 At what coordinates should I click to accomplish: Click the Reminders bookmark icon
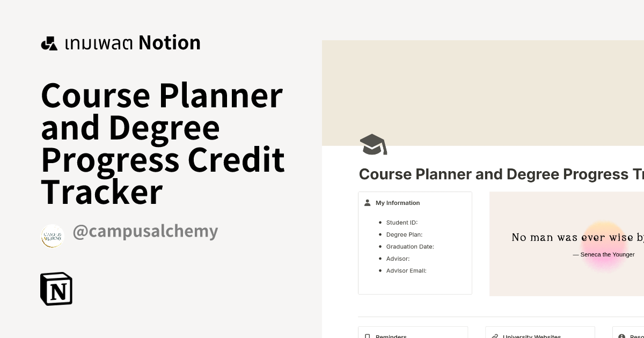368,336
